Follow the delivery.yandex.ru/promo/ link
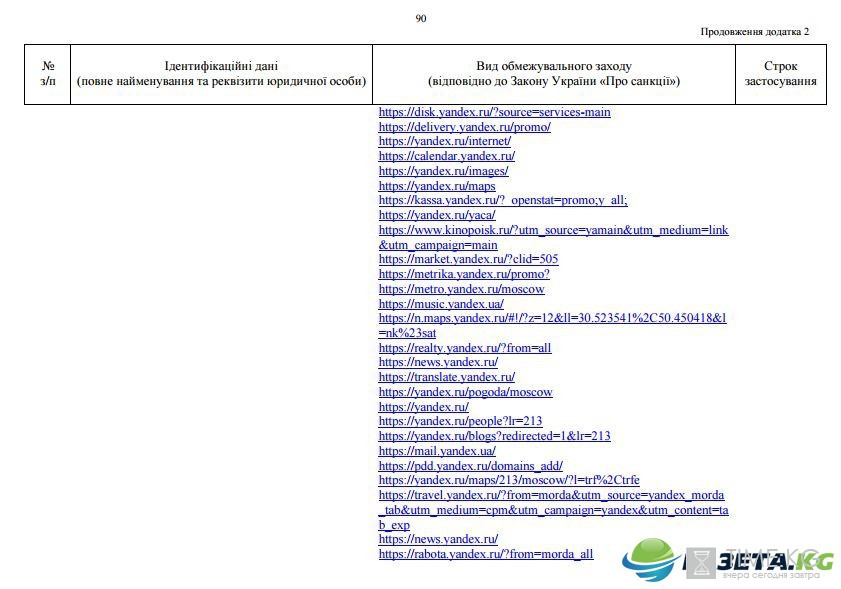This screenshot has height=589, width=841. [464, 127]
